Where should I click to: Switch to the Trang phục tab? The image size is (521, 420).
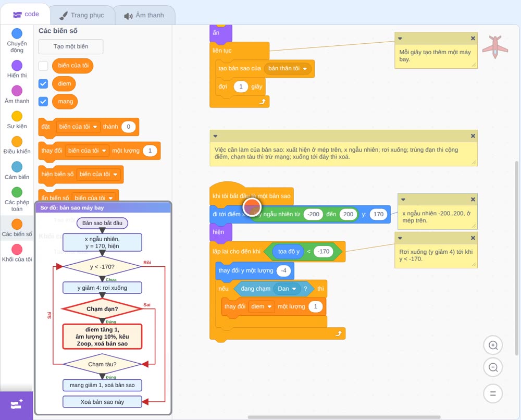coord(82,15)
